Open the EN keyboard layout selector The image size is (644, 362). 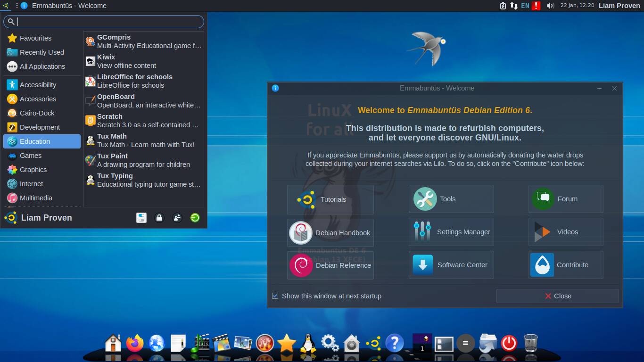tap(525, 6)
